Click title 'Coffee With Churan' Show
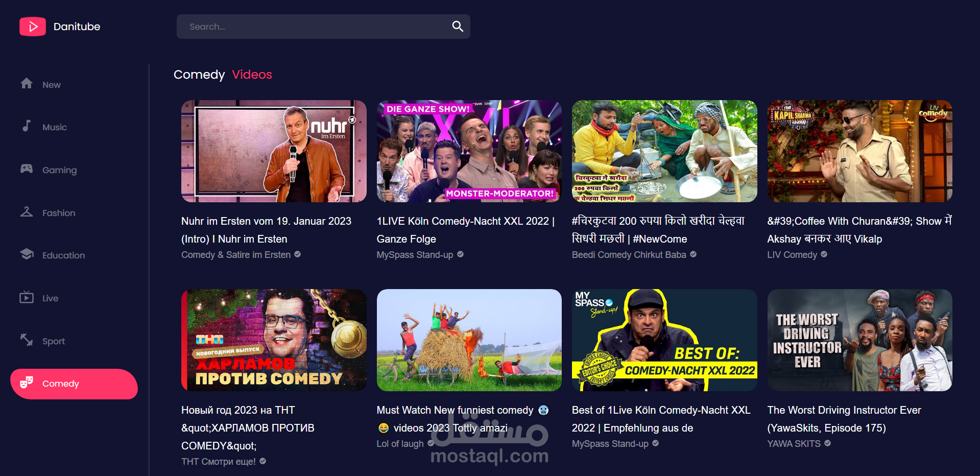 click(859, 230)
